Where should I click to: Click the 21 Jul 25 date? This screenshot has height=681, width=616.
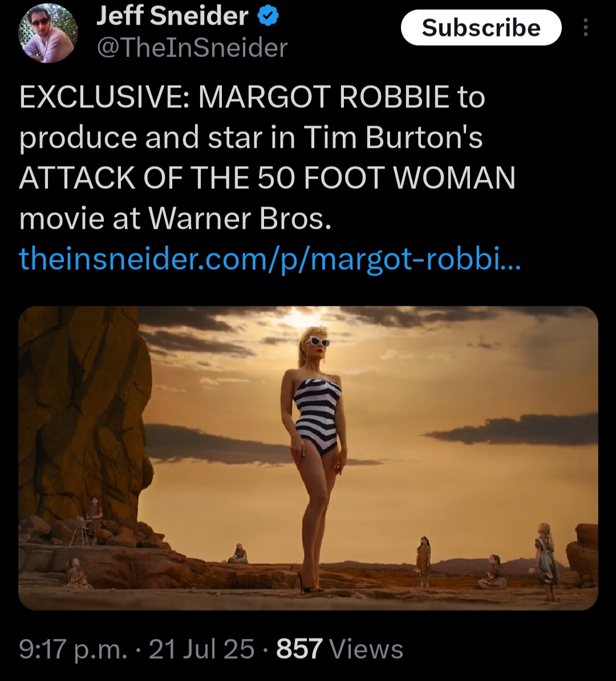click(201, 649)
